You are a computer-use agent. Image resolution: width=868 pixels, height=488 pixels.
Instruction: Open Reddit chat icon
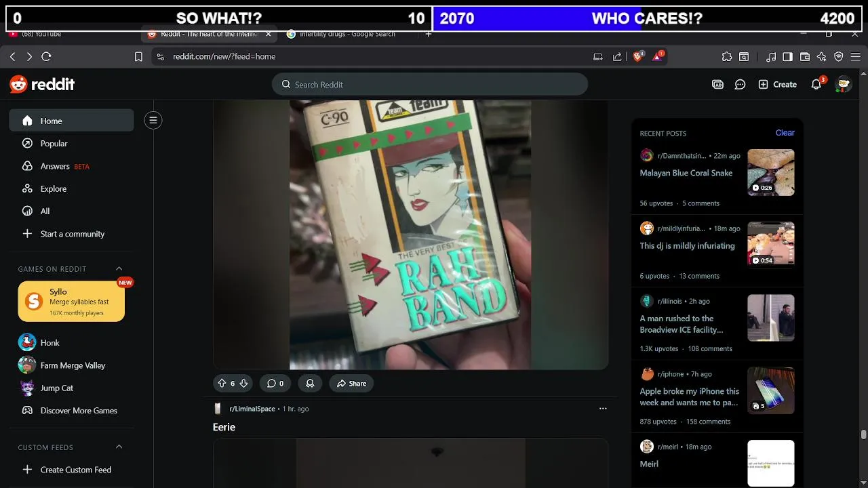pyautogui.click(x=741, y=84)
